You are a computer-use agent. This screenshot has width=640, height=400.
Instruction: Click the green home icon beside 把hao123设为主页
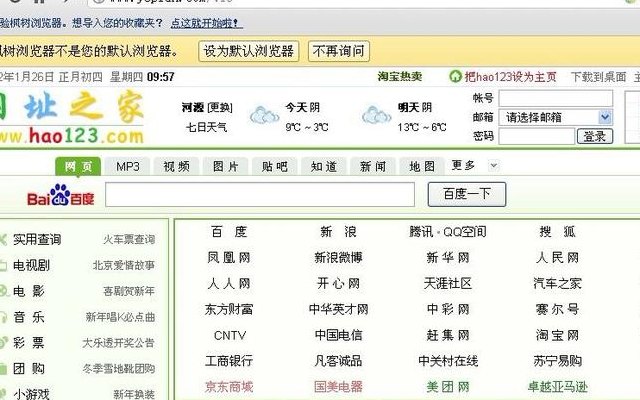455,76
